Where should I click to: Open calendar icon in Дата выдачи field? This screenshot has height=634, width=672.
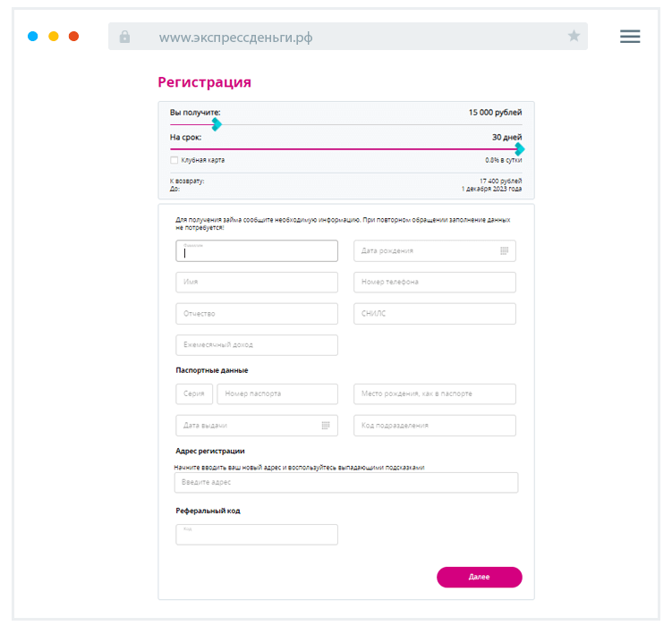pos(326,426)
